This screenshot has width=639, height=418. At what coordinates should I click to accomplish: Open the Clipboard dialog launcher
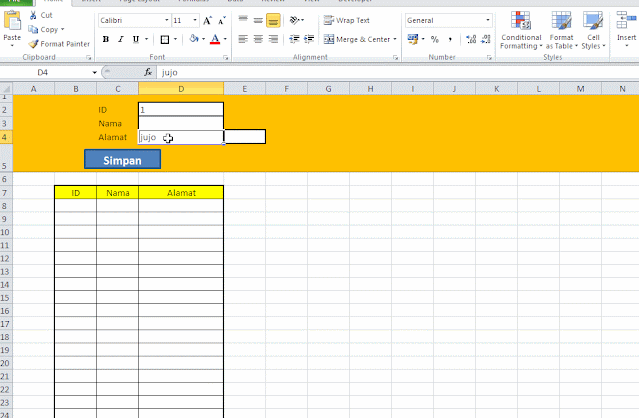click(88, 58)
